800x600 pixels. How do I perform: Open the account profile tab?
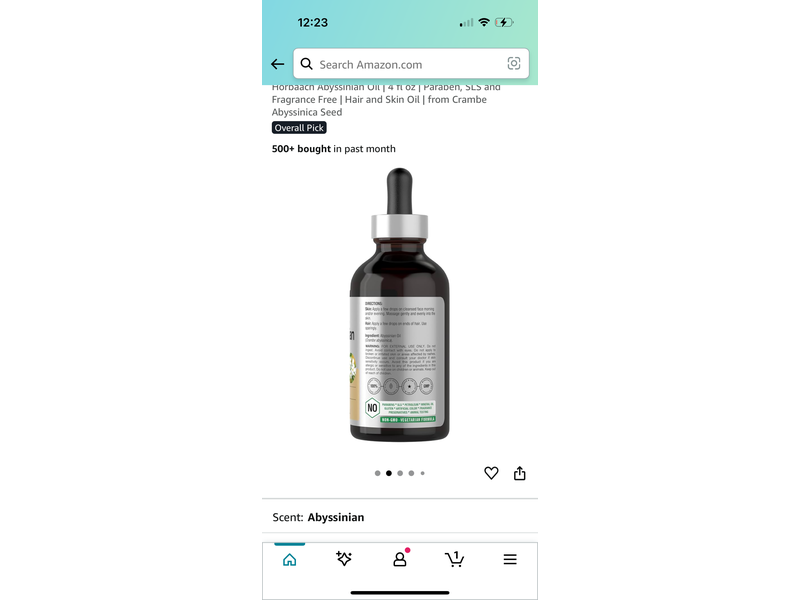(400, 559)
